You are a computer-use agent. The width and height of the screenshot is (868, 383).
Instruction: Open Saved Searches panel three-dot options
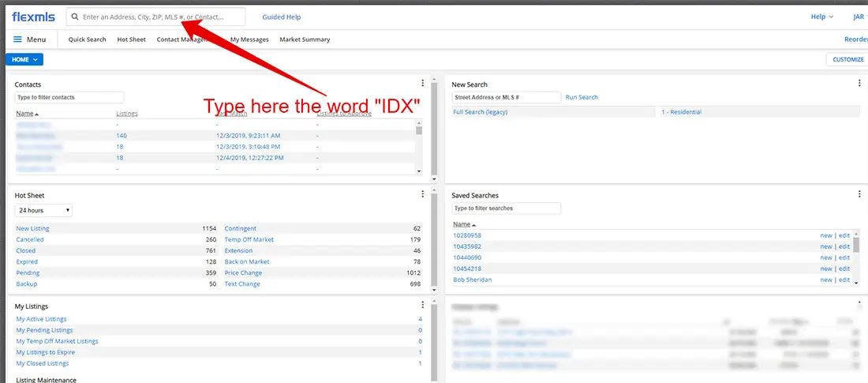(859, 195)
